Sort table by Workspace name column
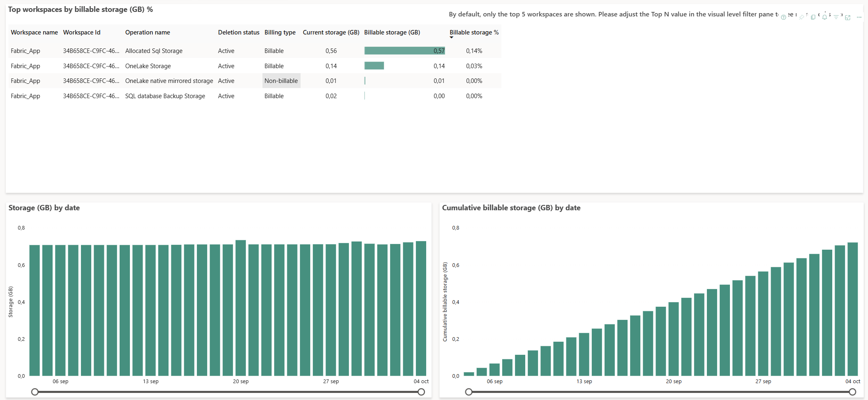Viewport: 868px width, 400px height. (x=34, y=32)
